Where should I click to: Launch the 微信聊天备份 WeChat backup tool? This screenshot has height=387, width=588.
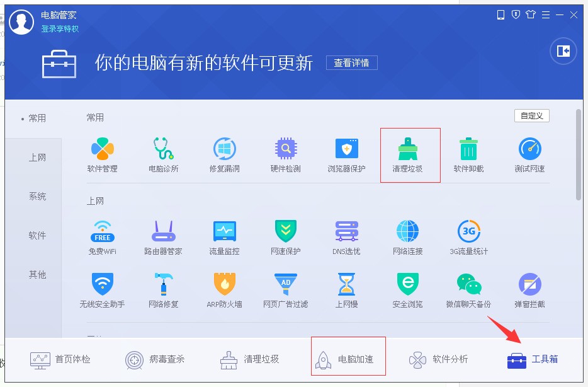pos(468,291)
